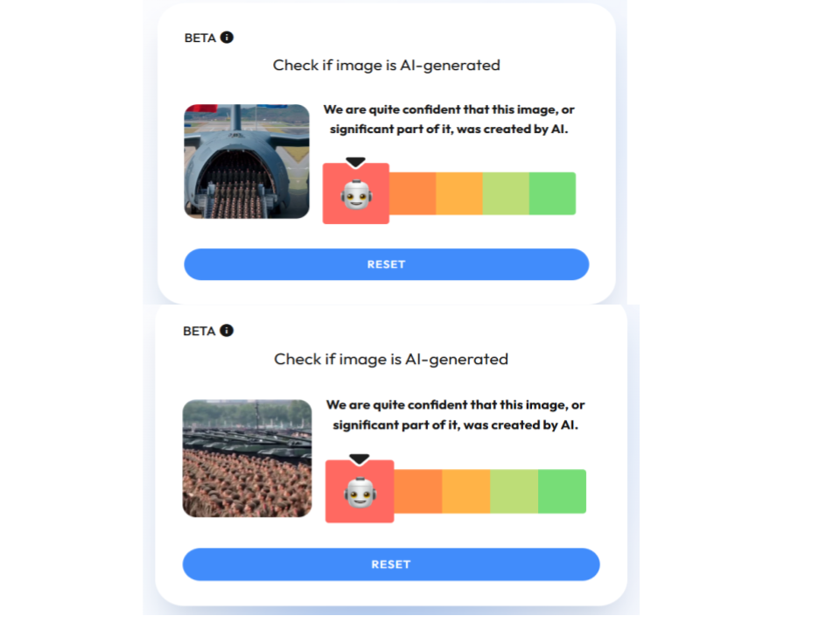Click the yellow-orange segment in top scale

(x=459, y=193)
